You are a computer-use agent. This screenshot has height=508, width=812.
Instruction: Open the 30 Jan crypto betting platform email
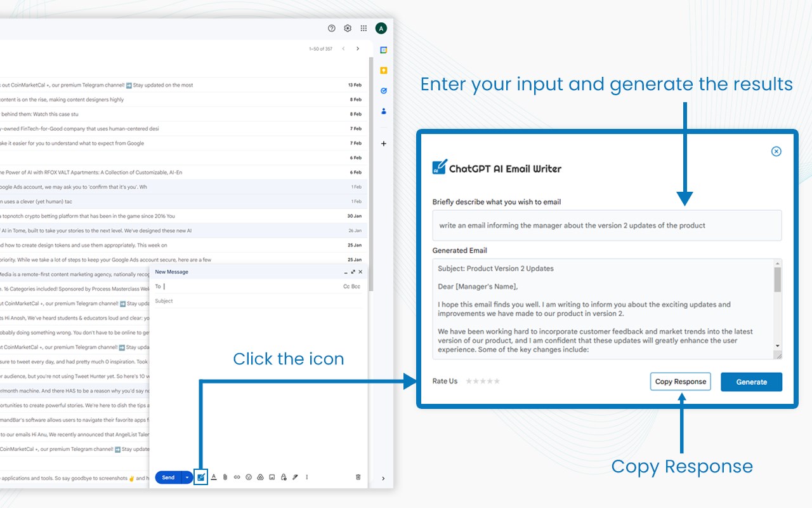point(183,216)
